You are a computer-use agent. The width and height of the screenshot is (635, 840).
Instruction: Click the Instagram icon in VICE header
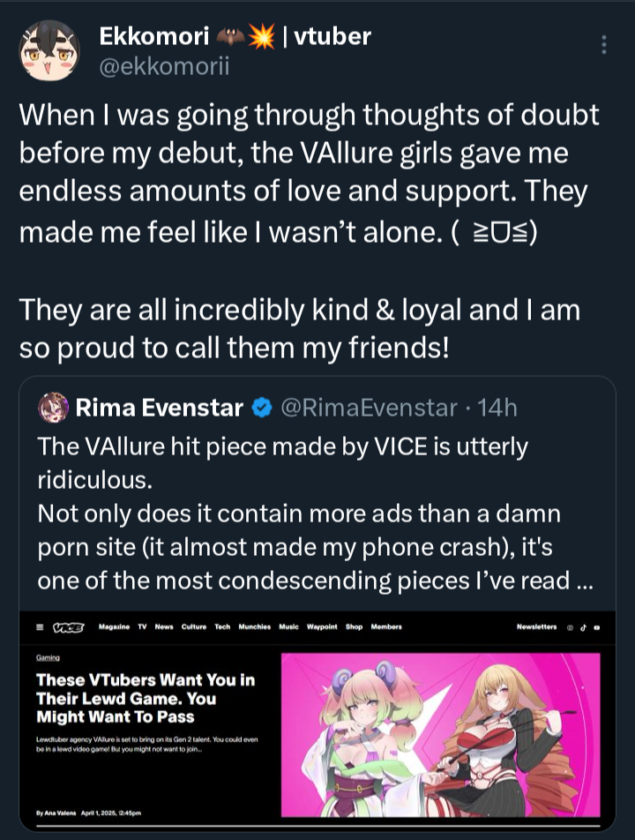(x=569, y=627)
